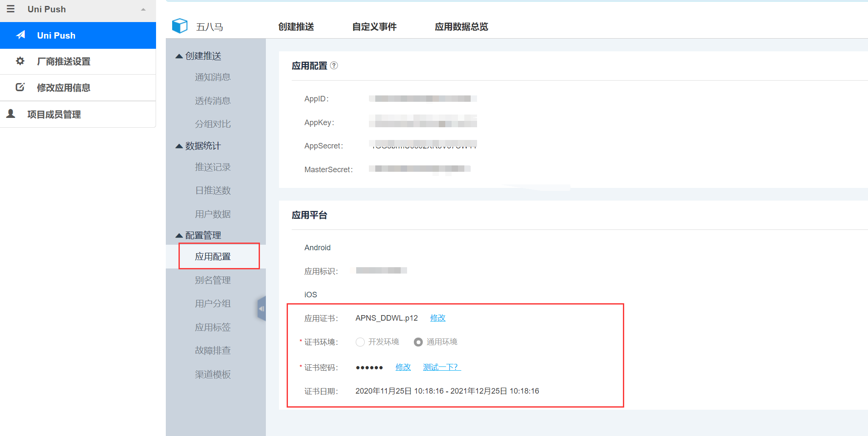The height and width of the screenshot is (436, 868).
Task: Click the sidebar collapse handle arrow
Action: [x=262, y=308]
